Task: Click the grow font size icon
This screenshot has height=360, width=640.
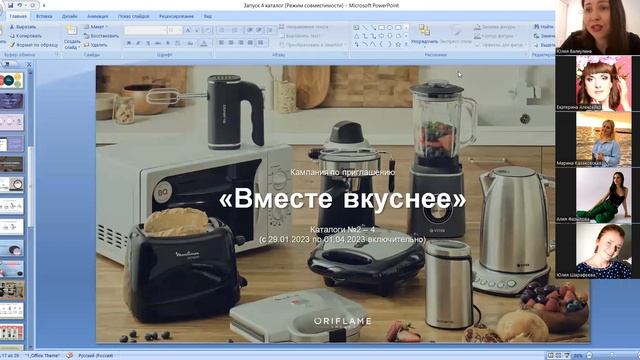Action: click(188, 30)
